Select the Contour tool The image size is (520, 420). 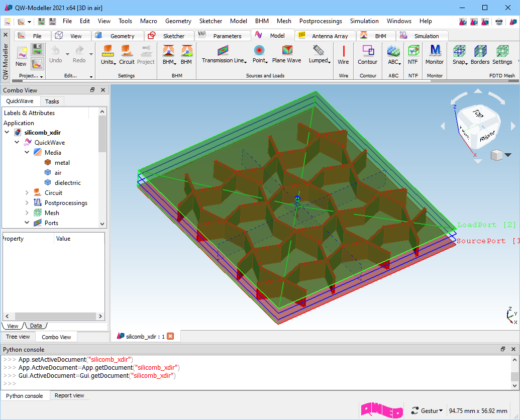[367, 55]
